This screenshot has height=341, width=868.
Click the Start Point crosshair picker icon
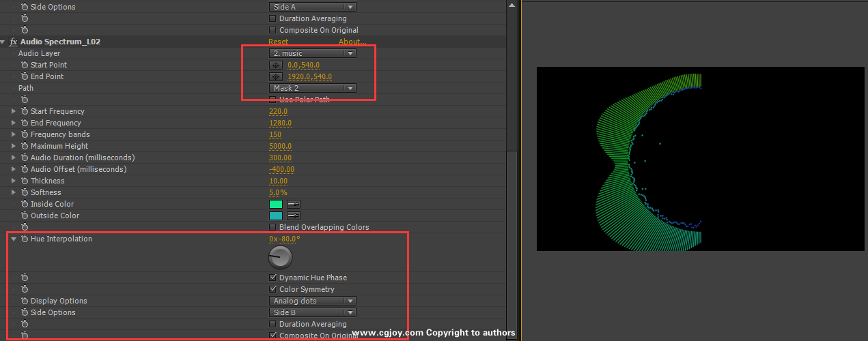(x=276, y=65)
